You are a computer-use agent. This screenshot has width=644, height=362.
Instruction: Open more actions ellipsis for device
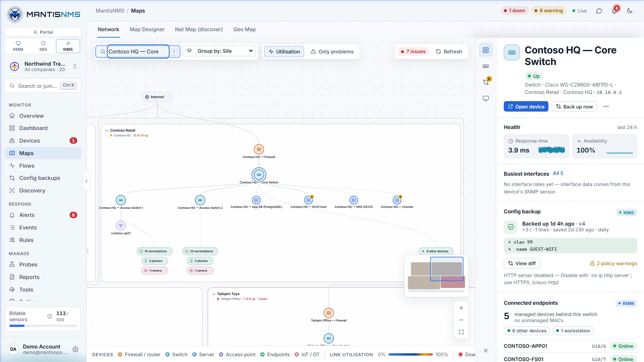(606, 107)
